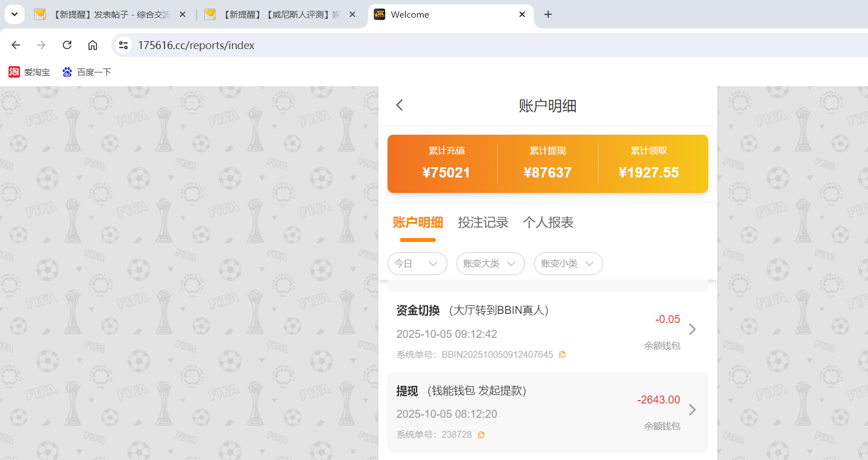Open a new browser tab
Screen dimensions: 868x460
click(548, 14)
